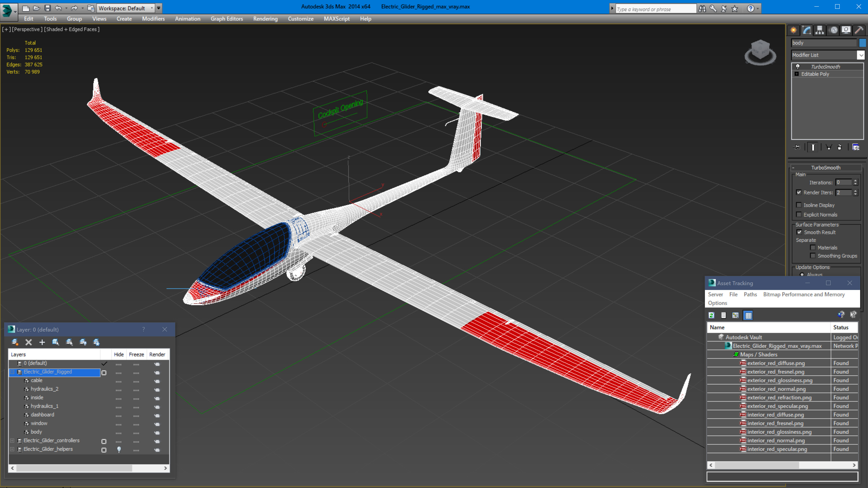Expand the Electric_Glider_controllers layer
The image size is (868, 488).
click(x=12, y=441)
